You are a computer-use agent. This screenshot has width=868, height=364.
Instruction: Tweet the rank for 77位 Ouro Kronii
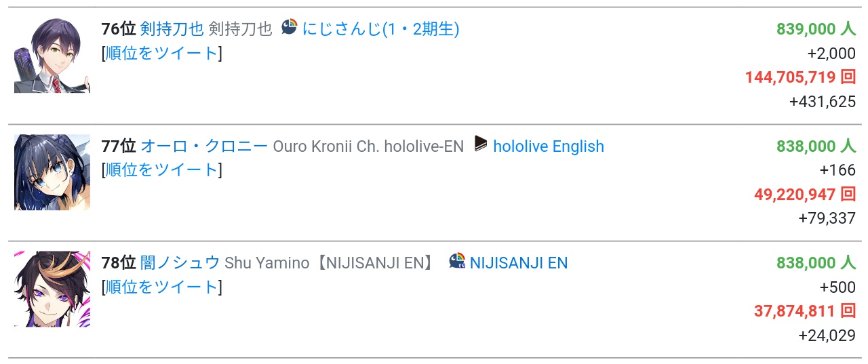pyautogui.click(x=161, y=169)
